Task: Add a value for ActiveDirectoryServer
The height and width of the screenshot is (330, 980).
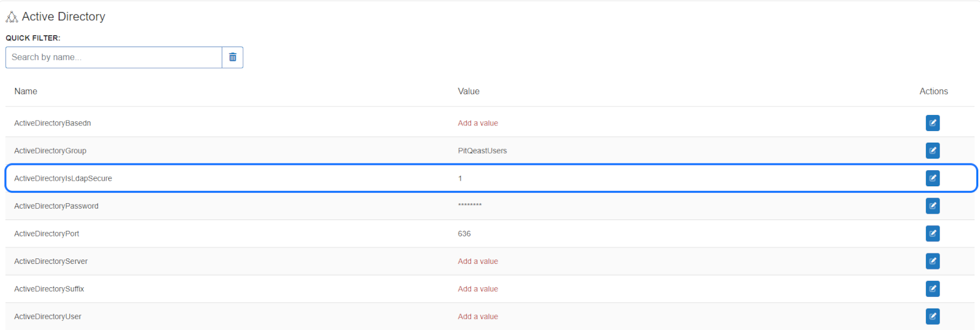Action: coord(478,261)
